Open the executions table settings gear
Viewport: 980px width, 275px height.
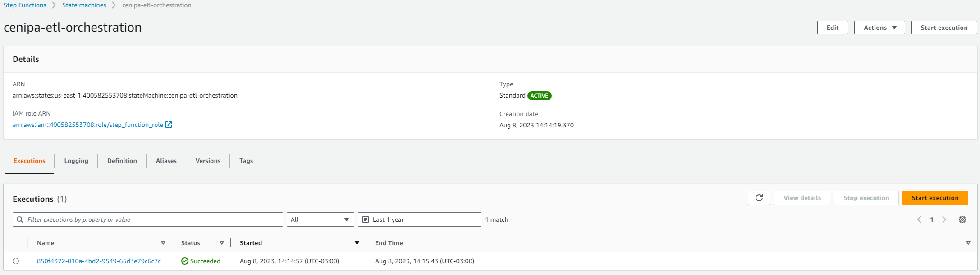pyautogui.click(x=962, y=219)
